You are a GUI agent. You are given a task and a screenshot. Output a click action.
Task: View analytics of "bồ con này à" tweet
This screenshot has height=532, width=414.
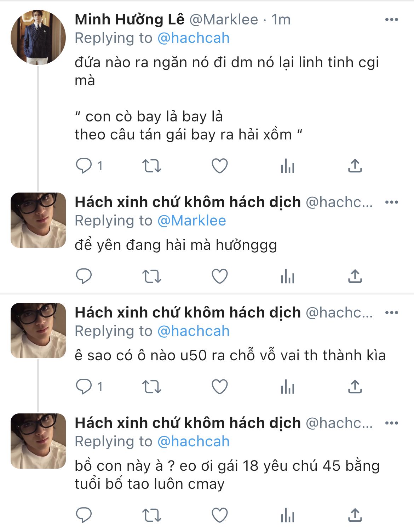click(x=287, y=515)
